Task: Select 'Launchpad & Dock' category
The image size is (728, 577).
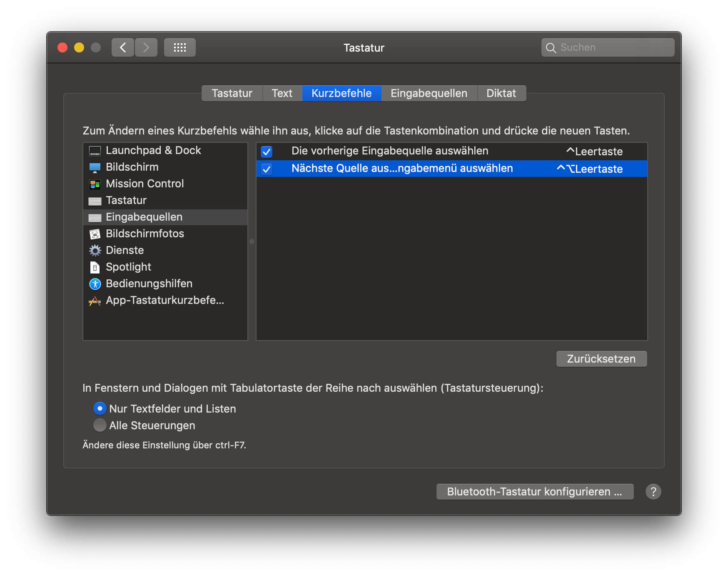Action: [x=165, y=150]
